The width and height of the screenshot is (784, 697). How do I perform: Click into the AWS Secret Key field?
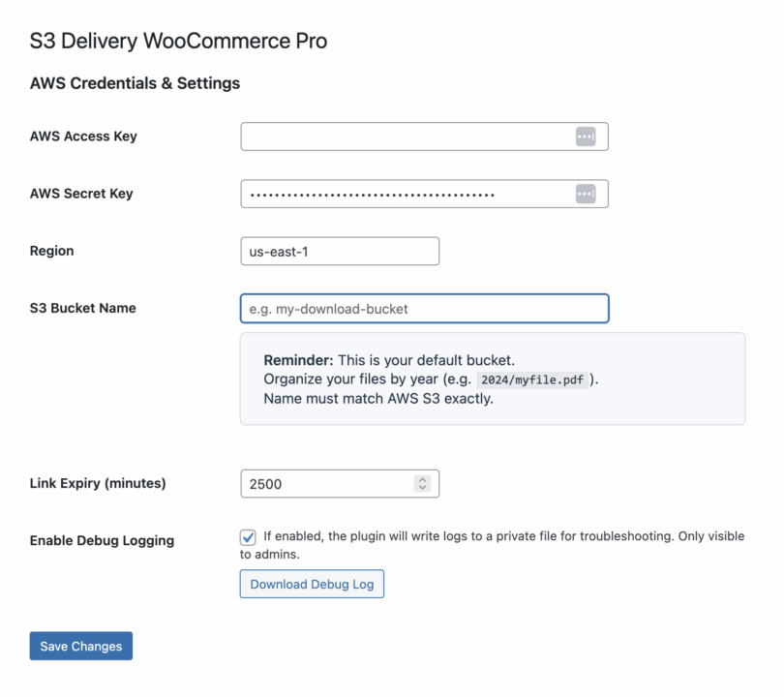point(407,195)
